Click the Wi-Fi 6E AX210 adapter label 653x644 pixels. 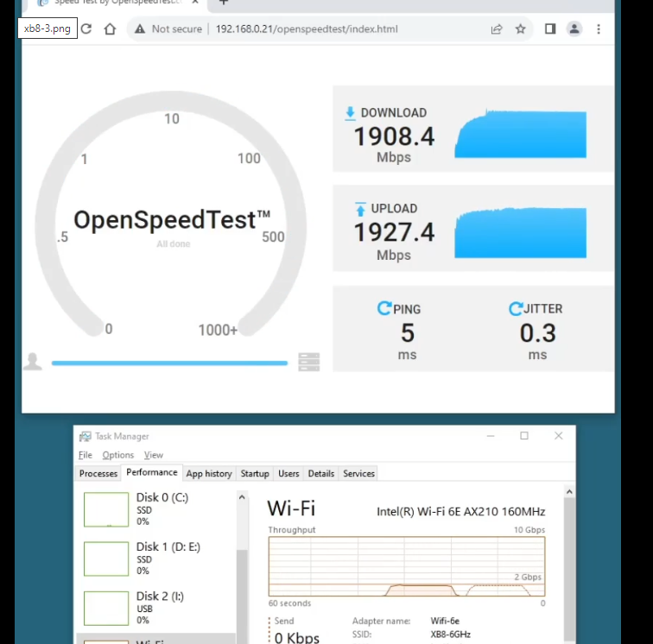[x=461, y=511]
